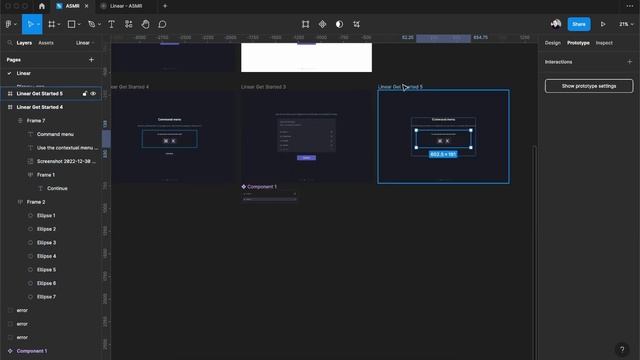640x360 pixels.
Task: Click the purple button in Get Started 3 frame
Action: (x=306, y=158)
